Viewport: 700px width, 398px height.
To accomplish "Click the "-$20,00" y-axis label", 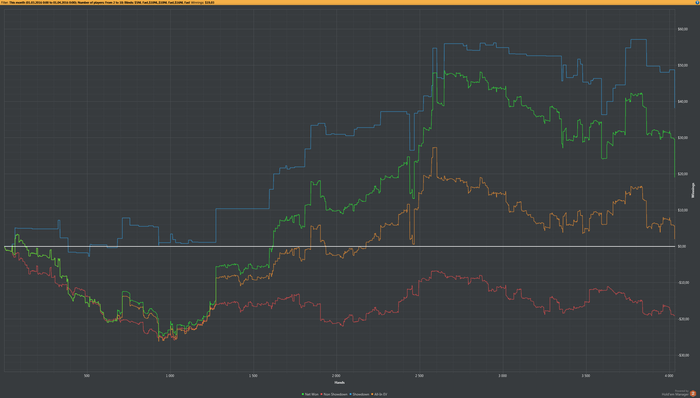I will 683,319.
